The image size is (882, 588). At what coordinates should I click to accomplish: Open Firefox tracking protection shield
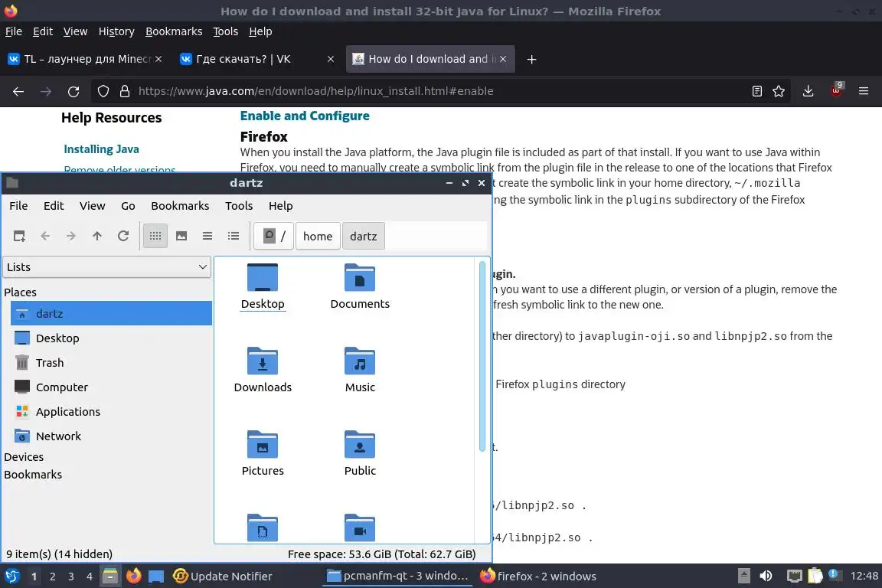point(103,91)
